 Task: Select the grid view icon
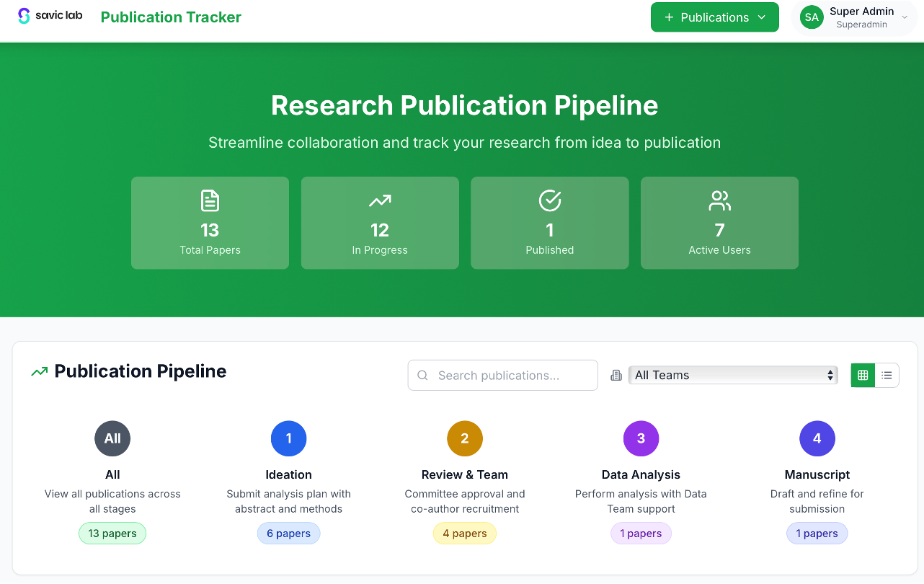click(862, 375)
